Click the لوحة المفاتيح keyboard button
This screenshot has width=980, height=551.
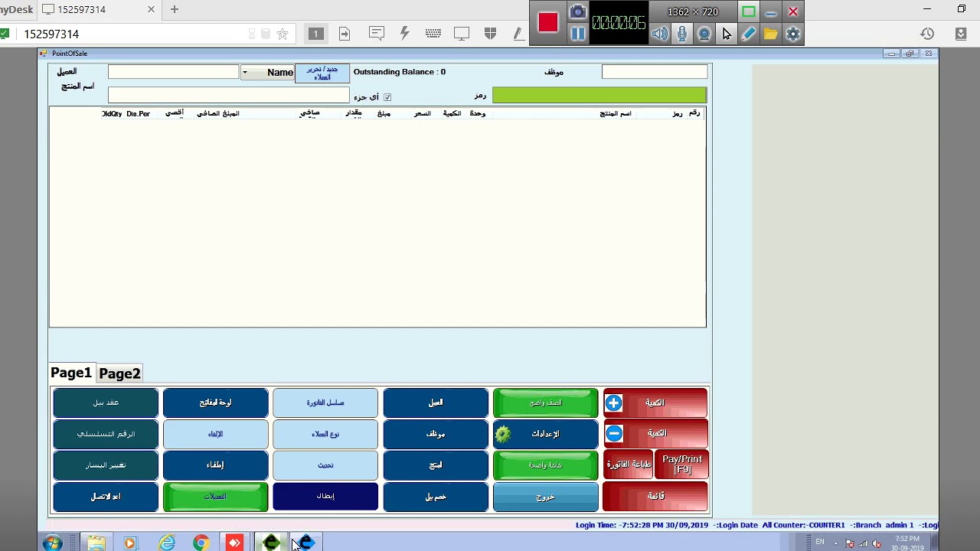pos(215,403)
